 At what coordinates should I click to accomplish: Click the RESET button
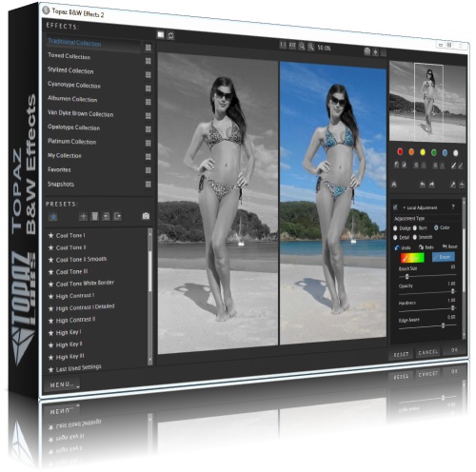(401, 354)
